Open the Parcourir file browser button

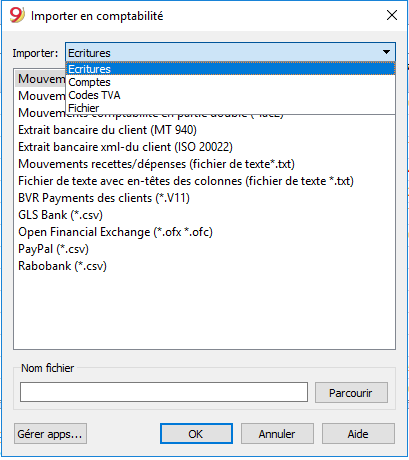[351, 392]
